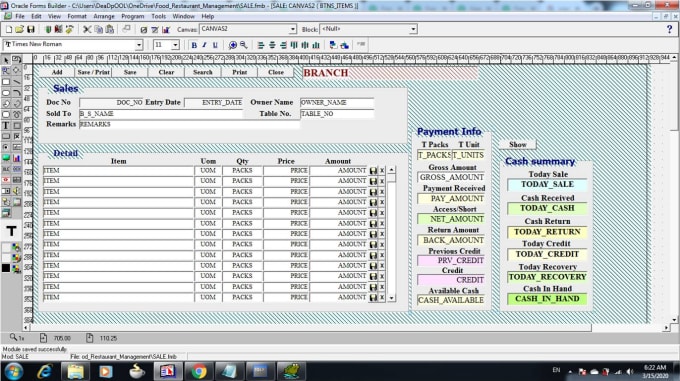The width and height of the screenshot is (680, 381).
Task: Select the Line drawing tool
Action: tap(16, 82)
